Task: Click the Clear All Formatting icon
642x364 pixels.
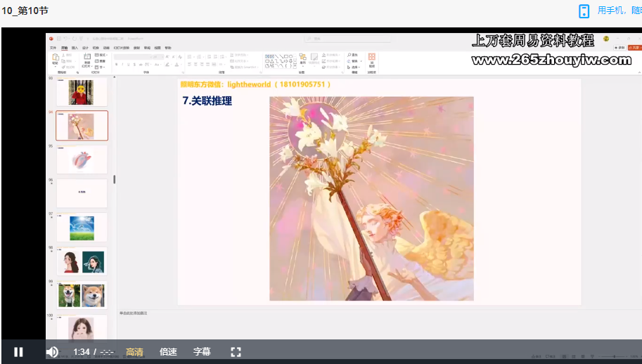Action: pyautogui.click(x=180, y=56)
